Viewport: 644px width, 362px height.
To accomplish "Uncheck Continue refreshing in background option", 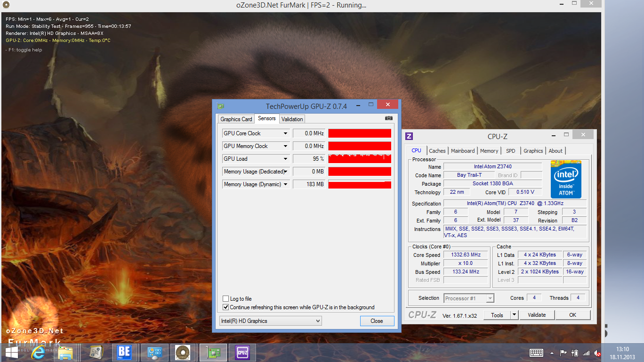I will pyautogui.click(x=226, y=307).
